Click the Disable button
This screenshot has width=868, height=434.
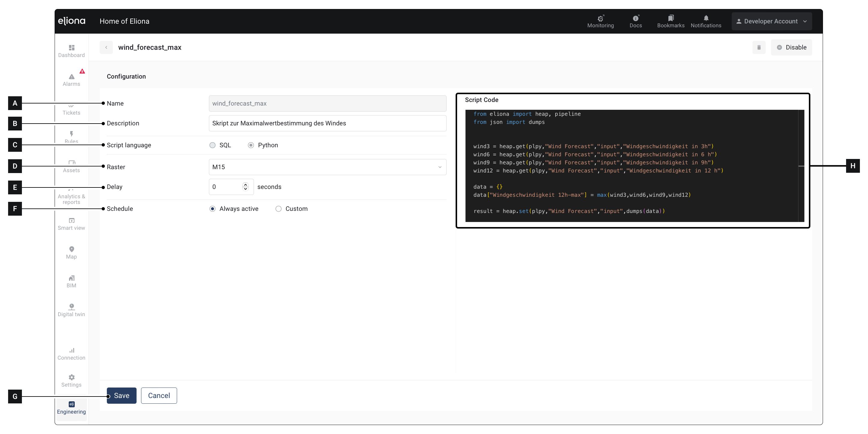point(791,47)
